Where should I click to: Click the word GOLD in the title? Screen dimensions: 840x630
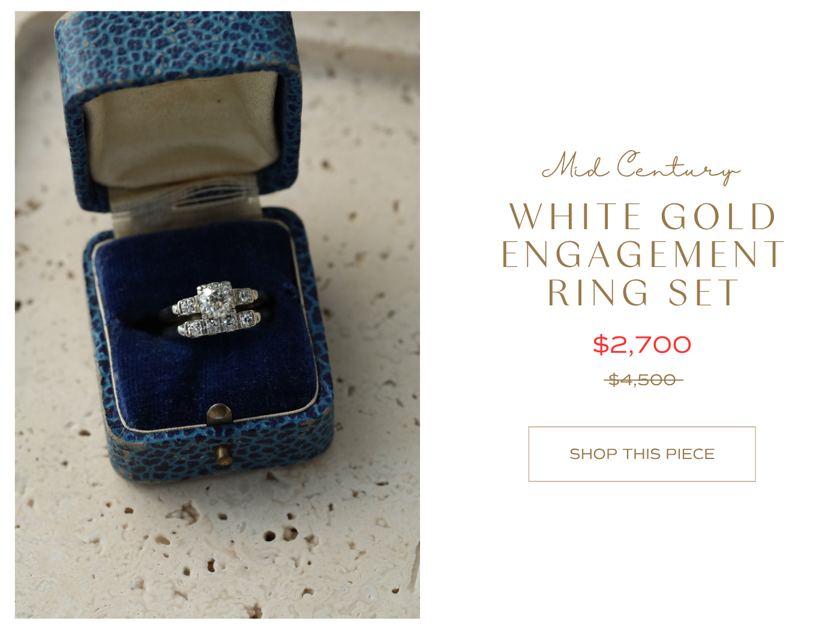click(x=719, y=217)
